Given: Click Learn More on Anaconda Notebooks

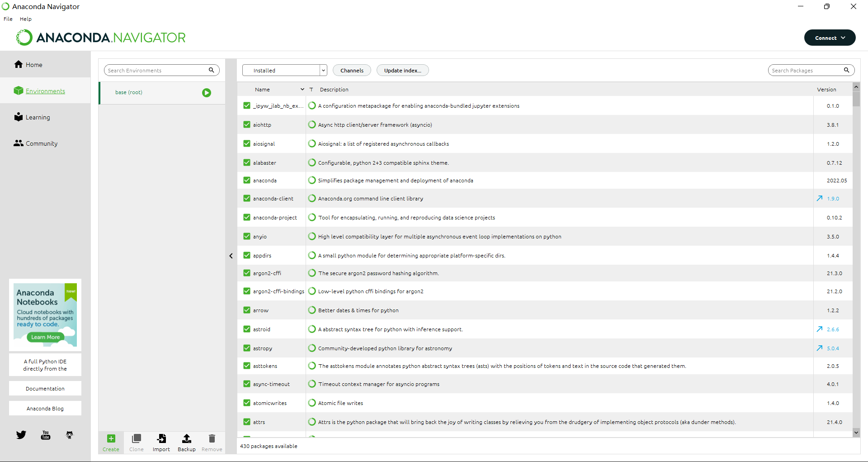Looking at the screenshot, I should coord(46,337).
